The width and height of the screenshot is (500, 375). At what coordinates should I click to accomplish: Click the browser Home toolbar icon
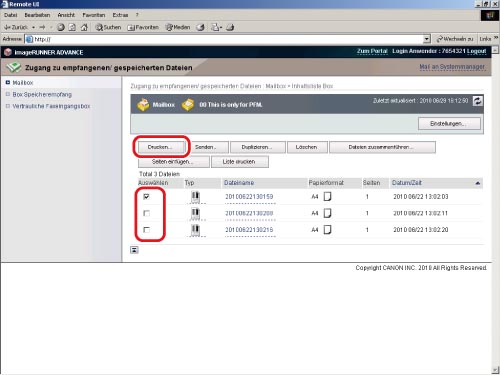[84, 27]
